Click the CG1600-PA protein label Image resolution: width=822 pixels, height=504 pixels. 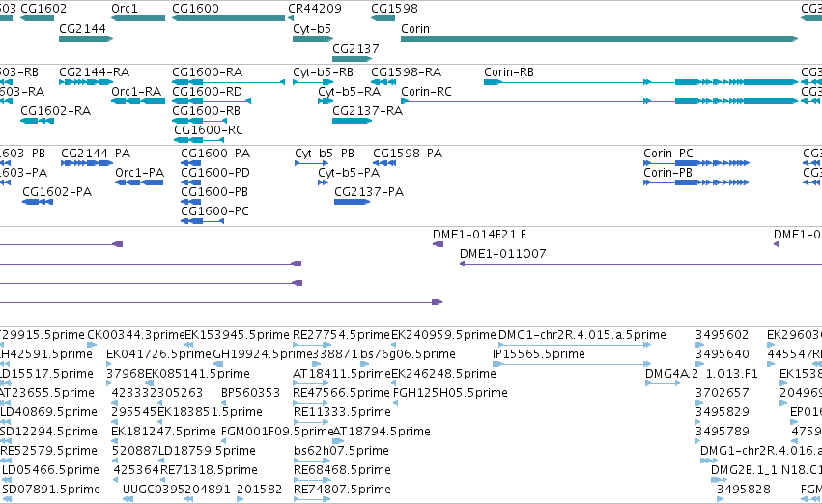pyautogui.click(x=215, y=153)
